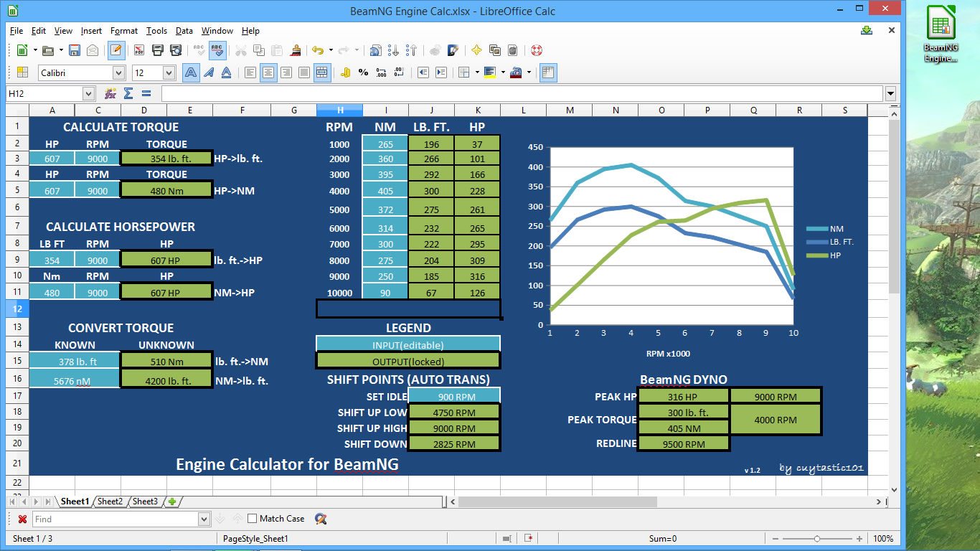Open the Calibri font name dropdown
Viewport: 980px width, 551px height.
click(x=119, y=72)
